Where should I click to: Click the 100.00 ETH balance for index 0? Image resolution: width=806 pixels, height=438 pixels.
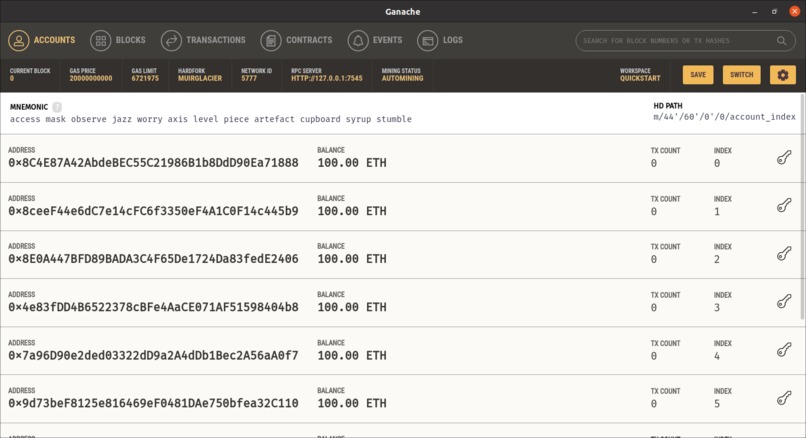[x=352, y=163]
